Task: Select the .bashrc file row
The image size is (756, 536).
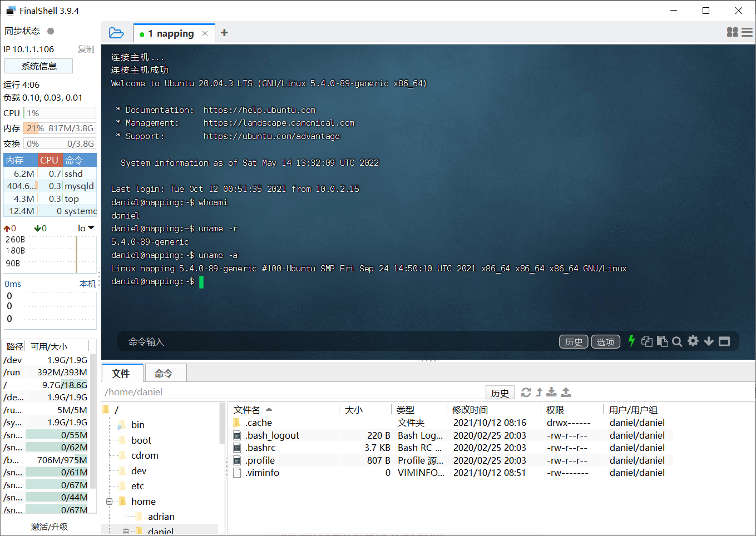Action: pos(450,448)
